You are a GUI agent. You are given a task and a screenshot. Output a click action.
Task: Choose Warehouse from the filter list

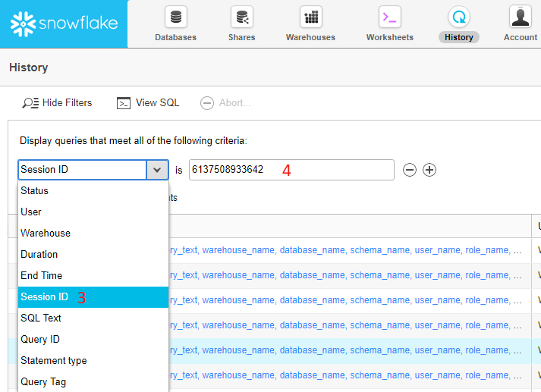(46, 234)
